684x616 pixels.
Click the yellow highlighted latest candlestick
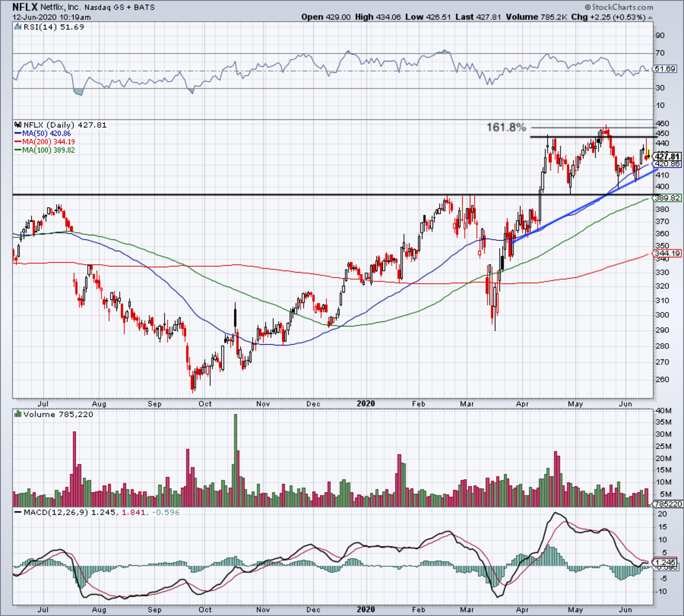click(x=649, y=153)
